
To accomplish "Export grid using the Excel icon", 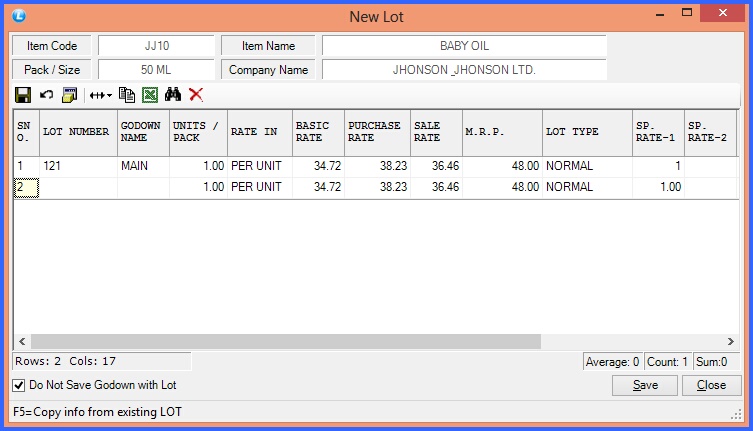I will pyautogui.click(x=149, y=95).
